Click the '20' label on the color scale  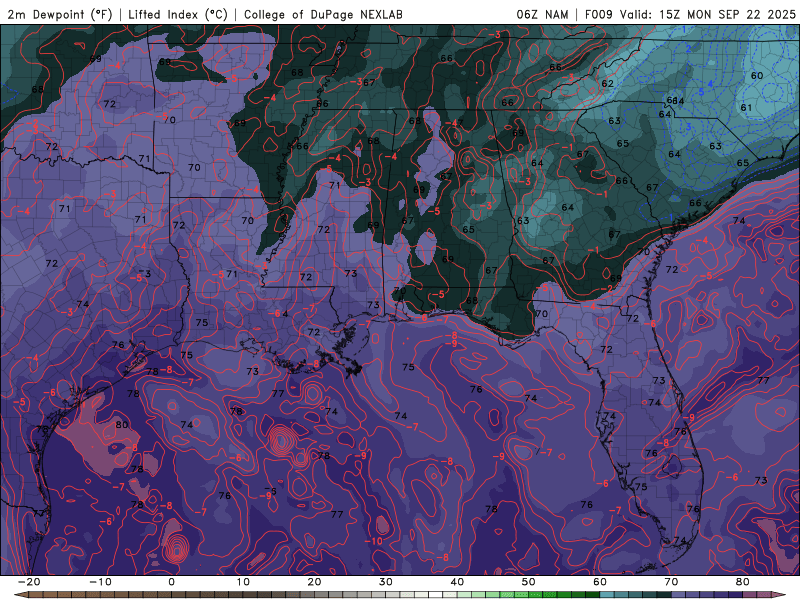pyautogui.click(x=314, y=582)
